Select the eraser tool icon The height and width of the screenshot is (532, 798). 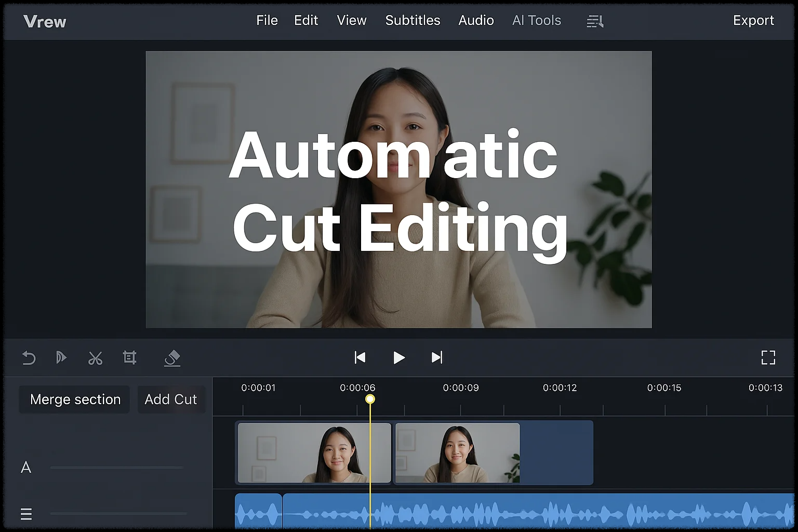pyautogui.click(x=172, y=358)
